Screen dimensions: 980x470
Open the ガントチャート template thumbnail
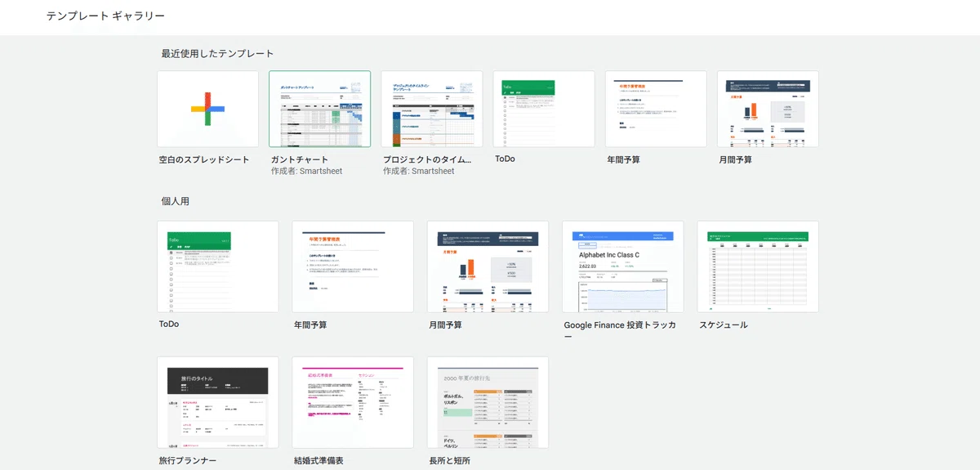(319, 109)
